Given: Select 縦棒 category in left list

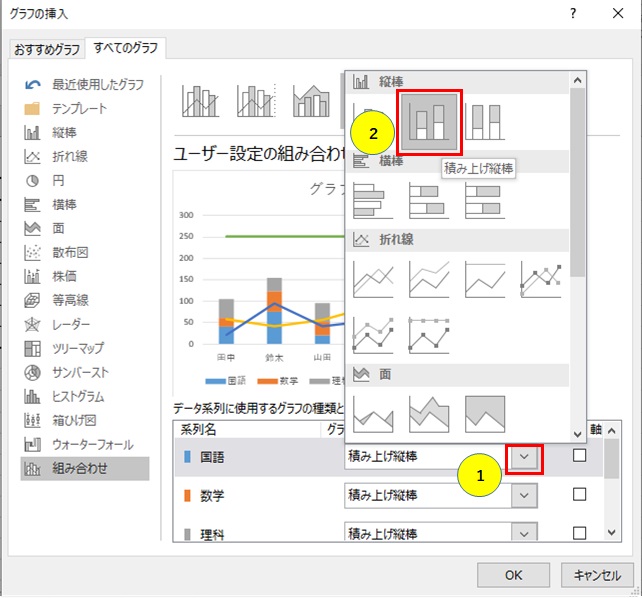Looking at the screenshot, I should [85, 133].
